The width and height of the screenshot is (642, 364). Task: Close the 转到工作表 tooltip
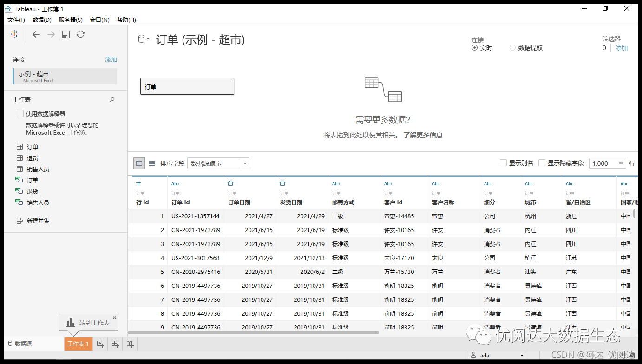point(115,318)
